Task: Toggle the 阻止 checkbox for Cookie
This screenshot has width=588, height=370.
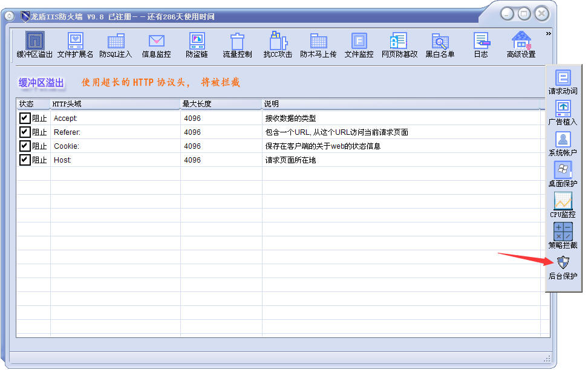Action: [x=25, y=146]
